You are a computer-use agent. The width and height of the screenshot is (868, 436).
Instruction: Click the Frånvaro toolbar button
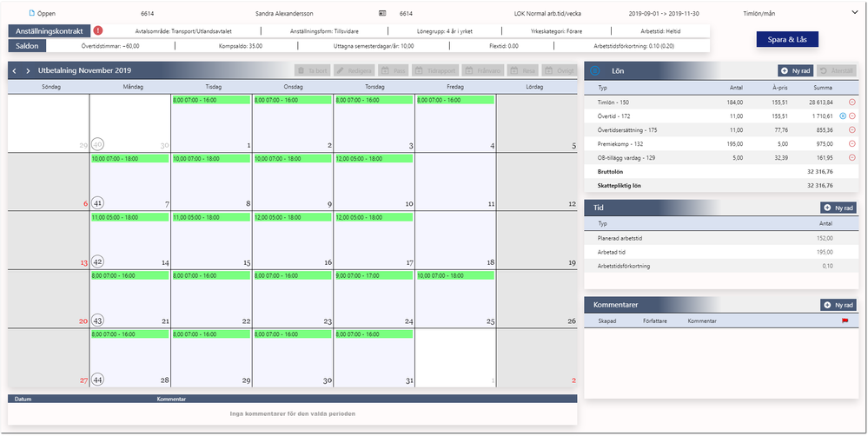pyautogui.click(x=483, y=71)
